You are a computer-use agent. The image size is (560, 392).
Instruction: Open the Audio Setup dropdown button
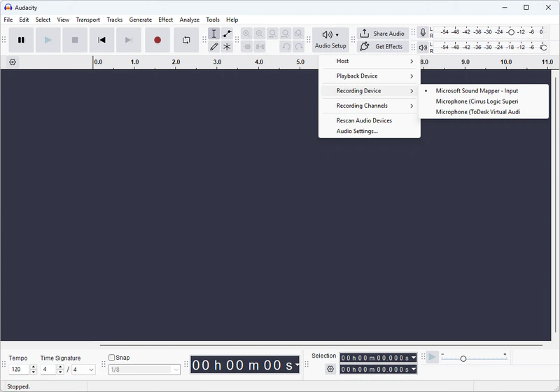(x=330, y=40)
